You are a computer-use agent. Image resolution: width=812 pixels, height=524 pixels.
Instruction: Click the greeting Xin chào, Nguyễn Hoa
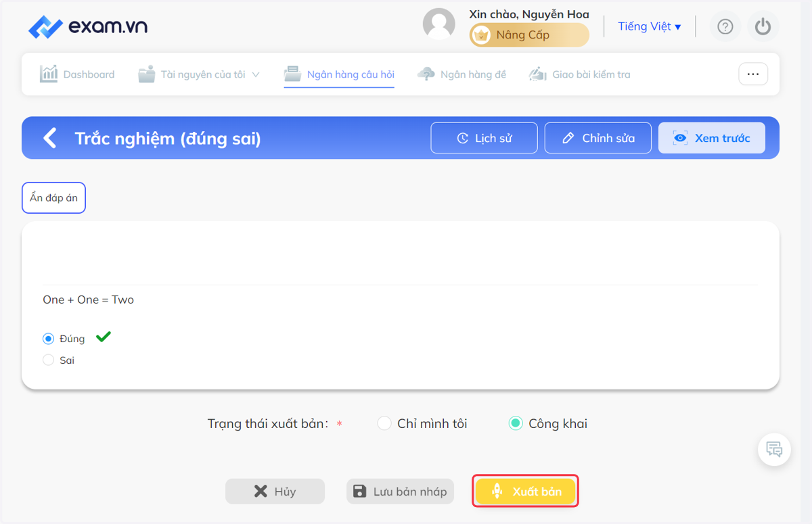[529, 14]
